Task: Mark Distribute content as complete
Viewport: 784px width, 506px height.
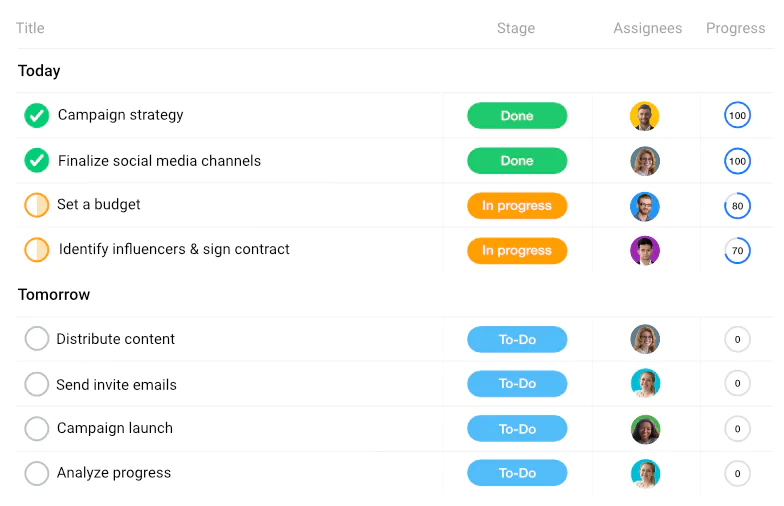Action: coord(37,339)
